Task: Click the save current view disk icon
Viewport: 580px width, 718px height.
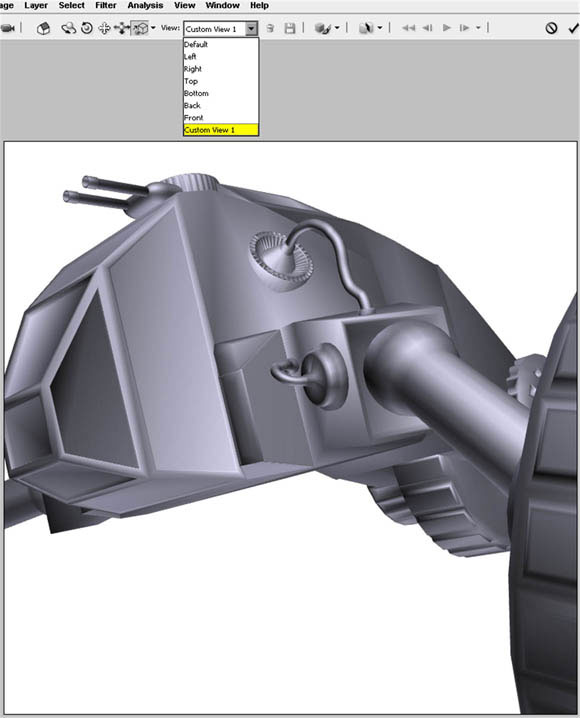Action: [x=290, y=28]
